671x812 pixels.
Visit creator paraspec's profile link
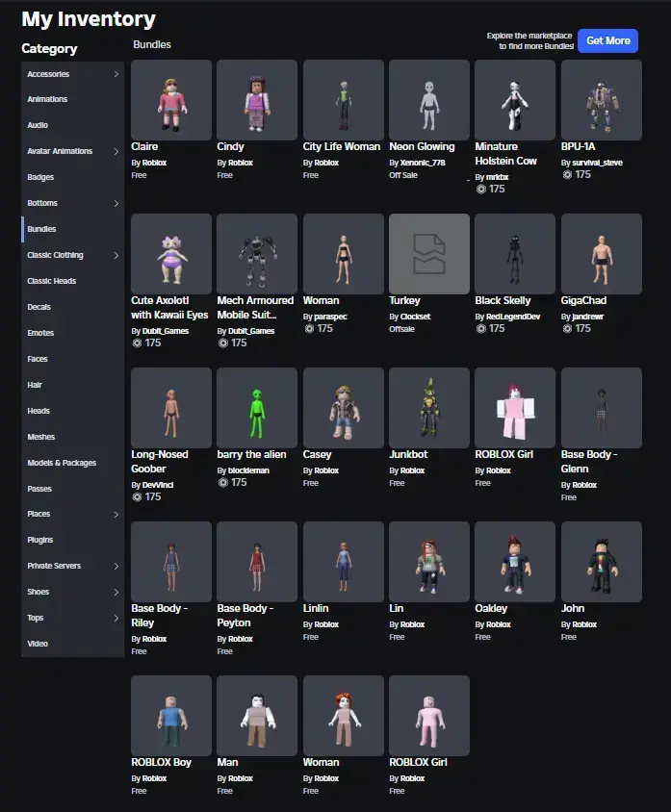(330, 317)
